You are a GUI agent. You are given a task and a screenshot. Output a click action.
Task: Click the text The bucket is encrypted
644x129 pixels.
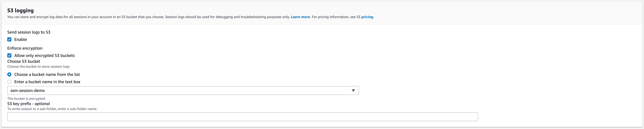click(x=26, y=98)
